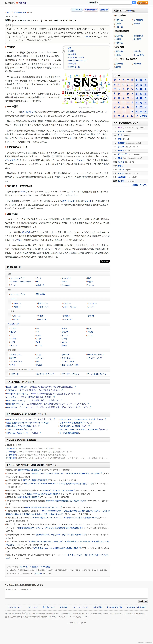Screen dimensions: 153x644
Task: Select index letter S in さくいん
Action: 137,107
